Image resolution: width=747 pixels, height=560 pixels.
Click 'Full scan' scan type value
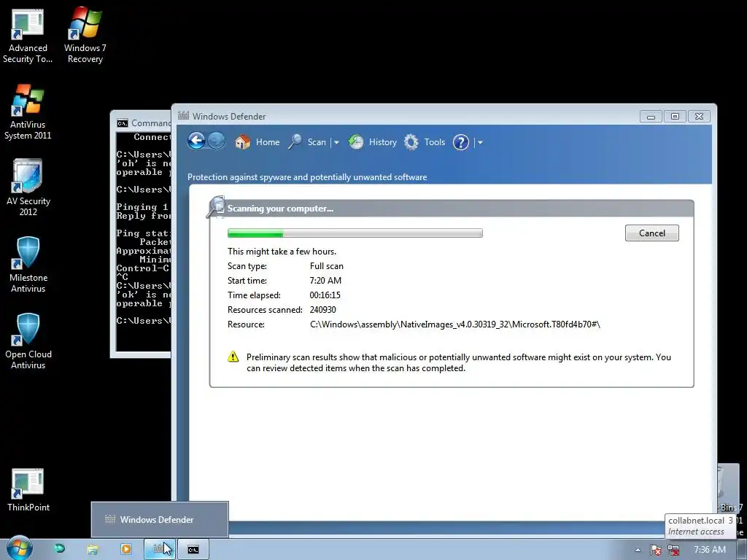click(326, 266)
